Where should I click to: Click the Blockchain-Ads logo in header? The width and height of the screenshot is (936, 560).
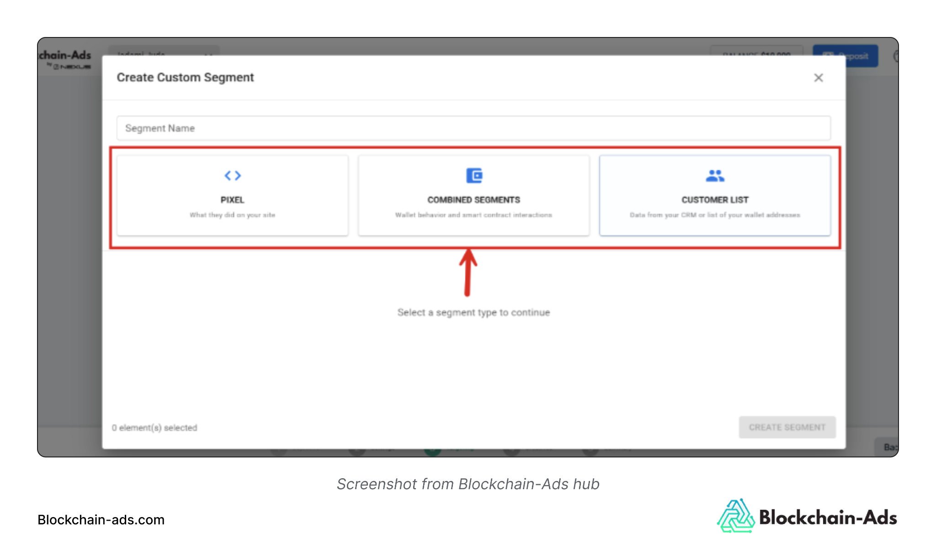[x=65, y=59]
